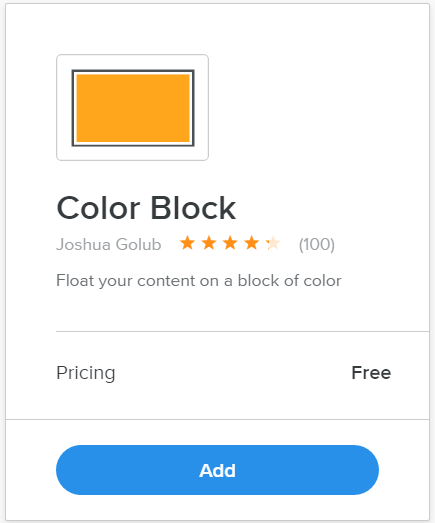Click the divider line above the Pricing row
Viewport: 435px width, 523px height.
pyautogui.click(x=243, y=332)
